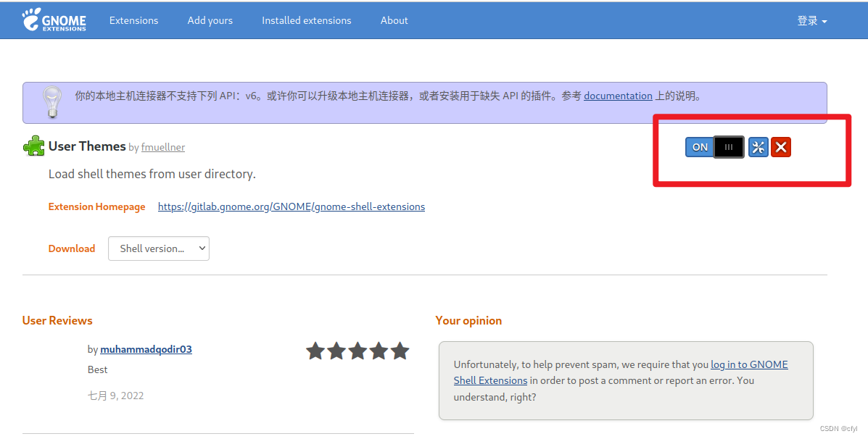
Task: Toggle the User Themes ON switch off
Action: tap(715, 147)
